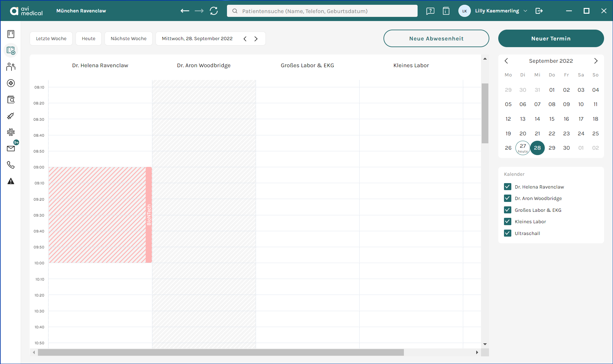Click the refresh reload icon
This screenshot has width=613, height=364.
(214, 11)
